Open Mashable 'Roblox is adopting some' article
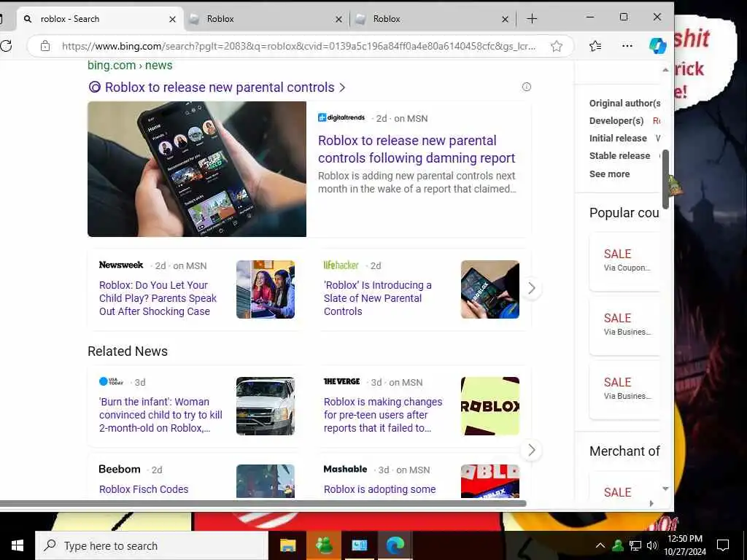The height and width of the screenshot is (560, 747). 379,489
